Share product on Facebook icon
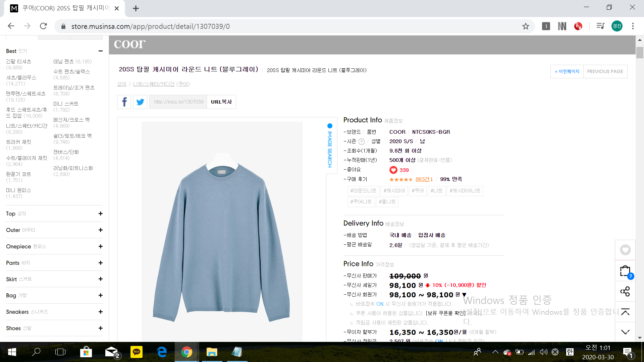Screen dimensions: 644x362 124,102
